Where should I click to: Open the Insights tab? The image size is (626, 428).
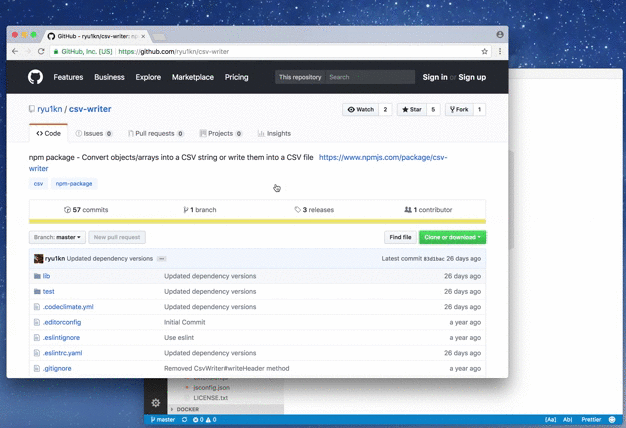point(274,133)
